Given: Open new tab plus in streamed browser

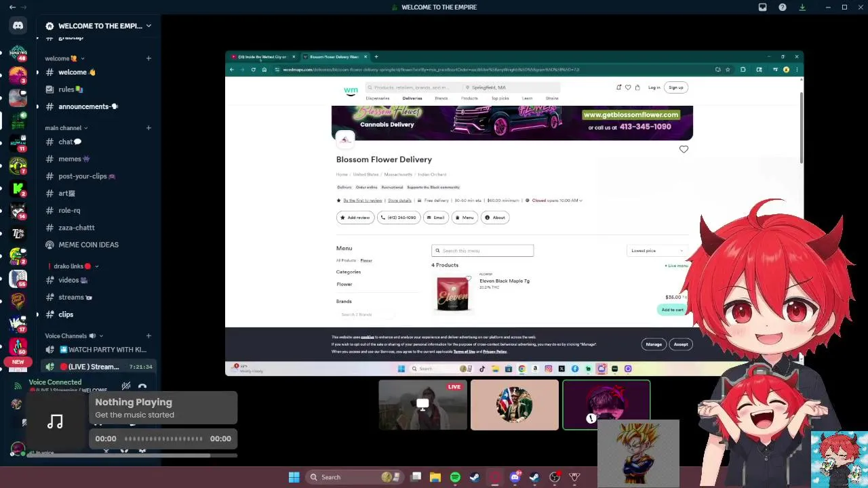Looking at the screenshot, I should (x=376, y=57).
